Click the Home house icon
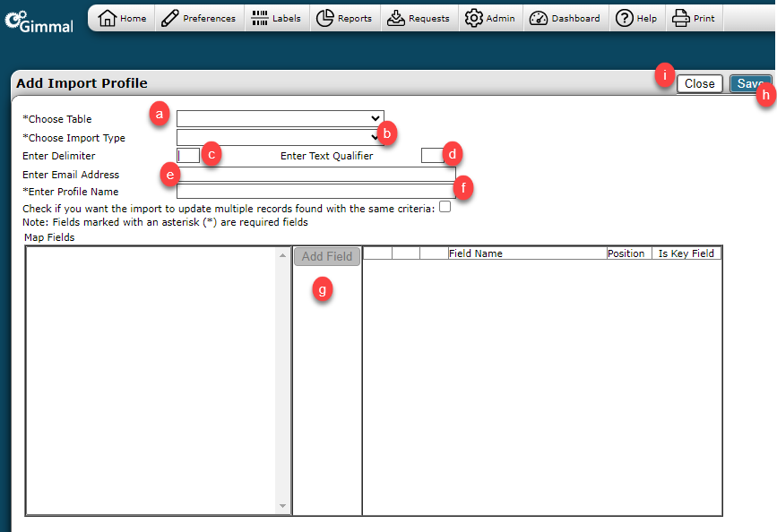 pyautogui.click(x=108, y=18)
